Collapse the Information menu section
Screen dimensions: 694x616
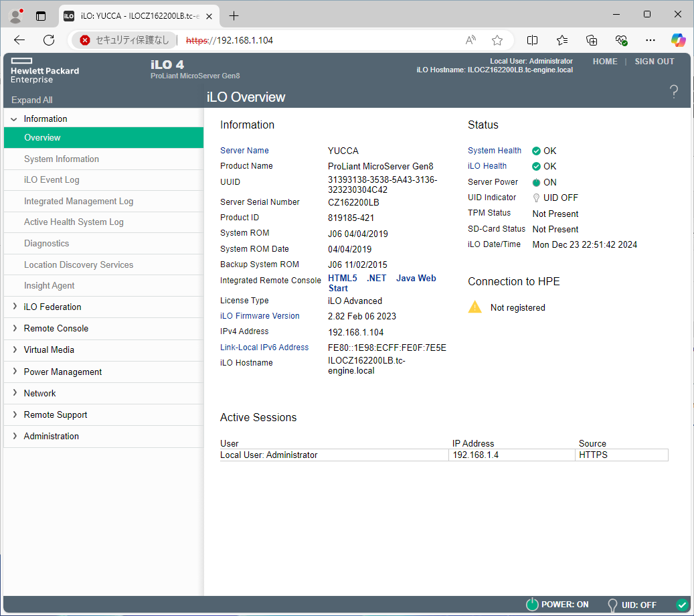click(14, 119)
